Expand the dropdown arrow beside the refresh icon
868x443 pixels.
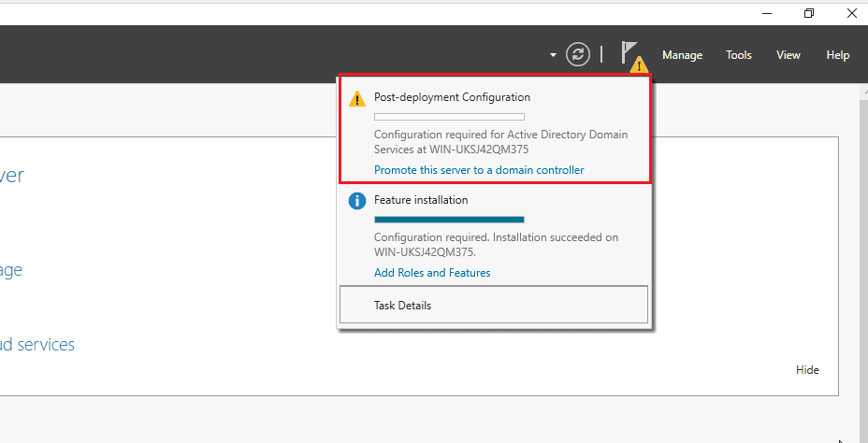pos(553,55)
